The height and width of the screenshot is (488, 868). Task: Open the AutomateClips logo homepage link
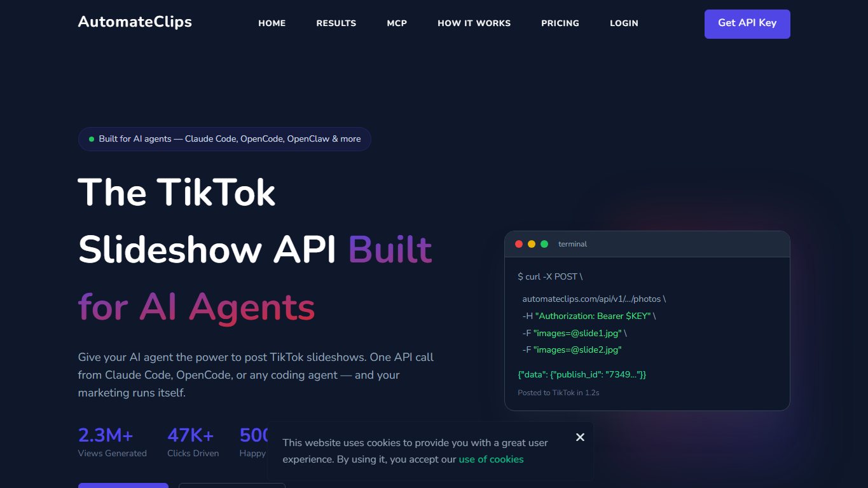[x=135, y=22]
